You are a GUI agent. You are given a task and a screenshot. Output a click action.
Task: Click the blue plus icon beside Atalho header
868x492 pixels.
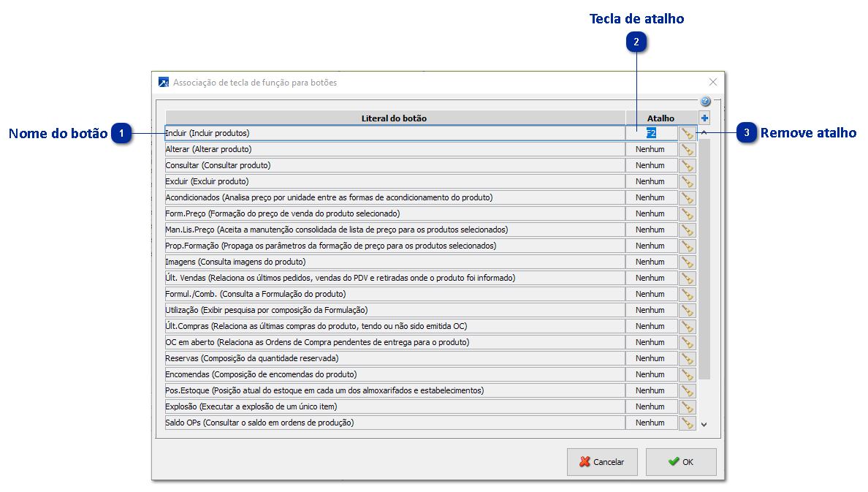click(704, 118)
